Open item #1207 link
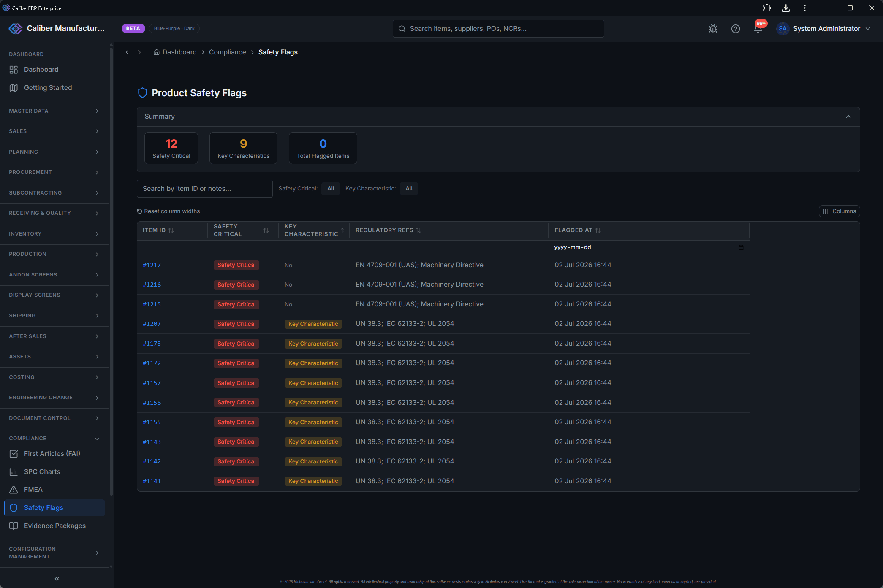 [x=152, y=324]
